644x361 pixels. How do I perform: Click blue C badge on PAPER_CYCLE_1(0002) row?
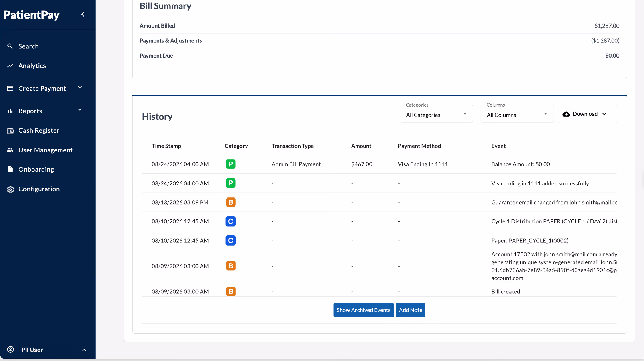click(x=231, y=240)
